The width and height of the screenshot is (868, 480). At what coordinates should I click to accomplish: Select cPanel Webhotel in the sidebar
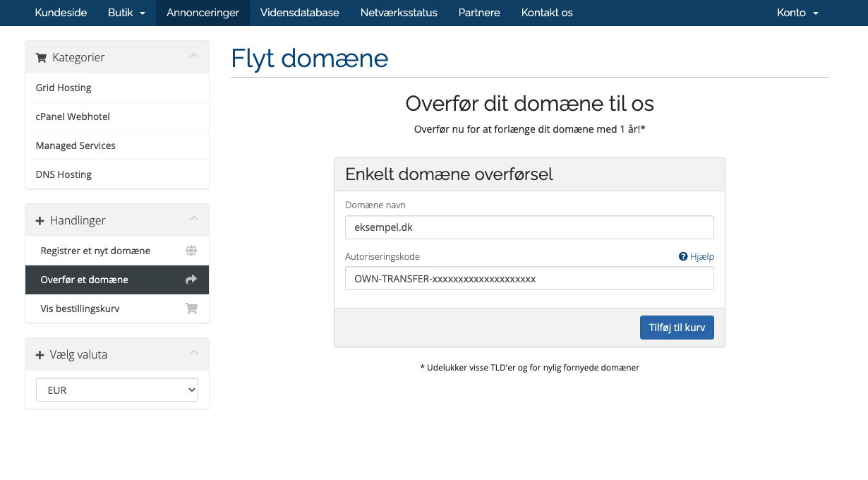pos(73,116)
